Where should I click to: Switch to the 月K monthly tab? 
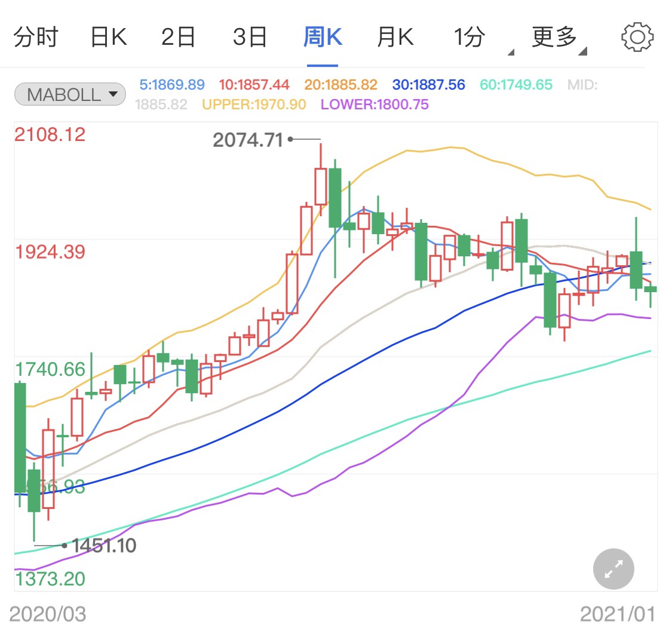(394, 38)
